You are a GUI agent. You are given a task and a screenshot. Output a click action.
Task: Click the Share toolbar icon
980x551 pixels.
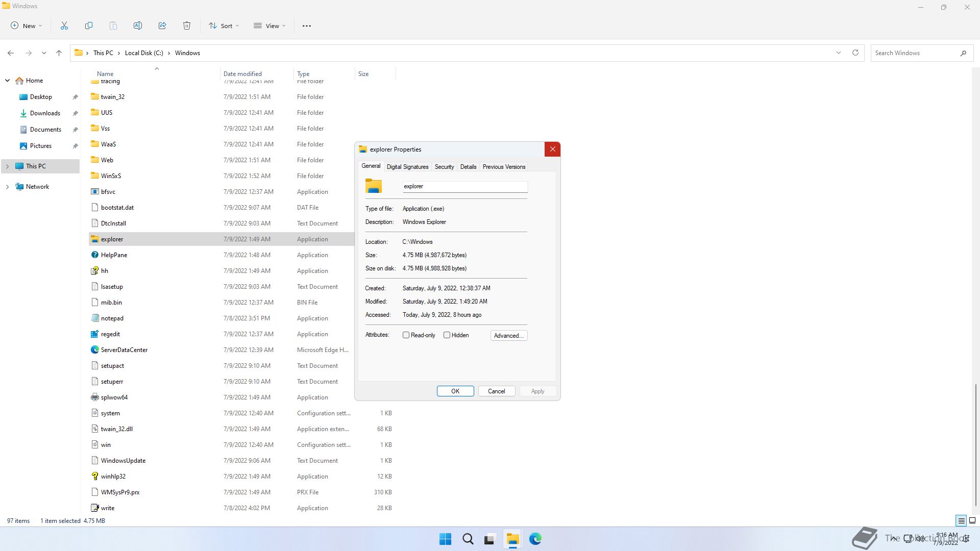pos(162,26)
